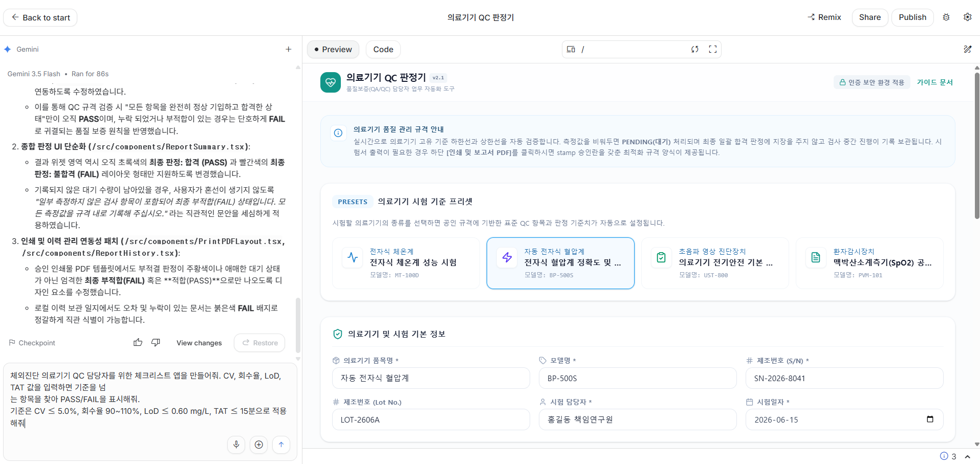Click the info count 3 indicator
The height and width of the screenshot is (464, 980).
[x=948, y=456]
